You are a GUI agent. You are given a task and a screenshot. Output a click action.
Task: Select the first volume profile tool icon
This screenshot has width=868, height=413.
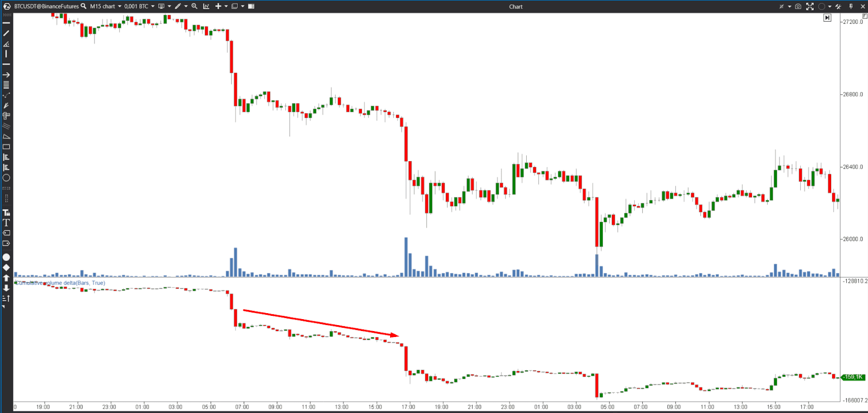click(x=7, y=157)
